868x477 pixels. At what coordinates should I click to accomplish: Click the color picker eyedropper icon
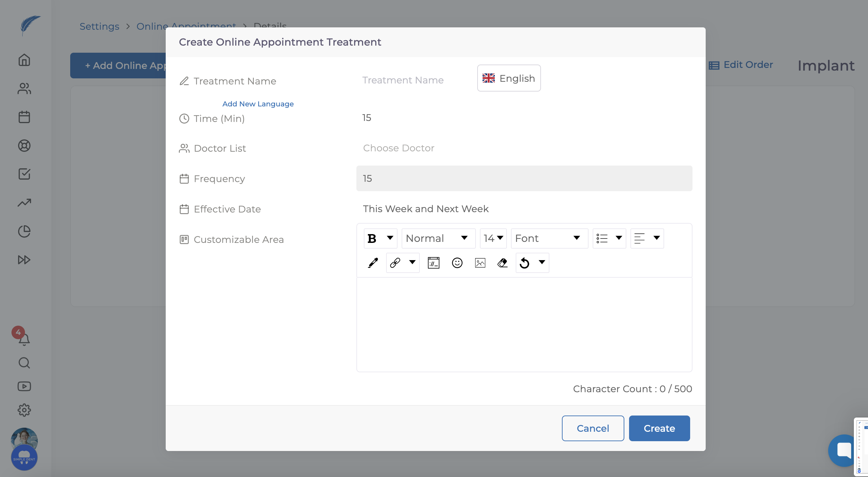[373, 263]
